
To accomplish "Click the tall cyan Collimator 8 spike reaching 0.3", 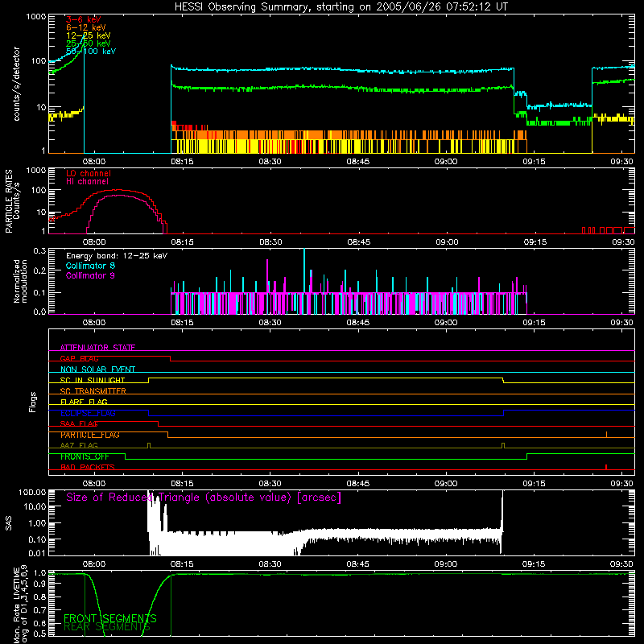I will [304, 271].
